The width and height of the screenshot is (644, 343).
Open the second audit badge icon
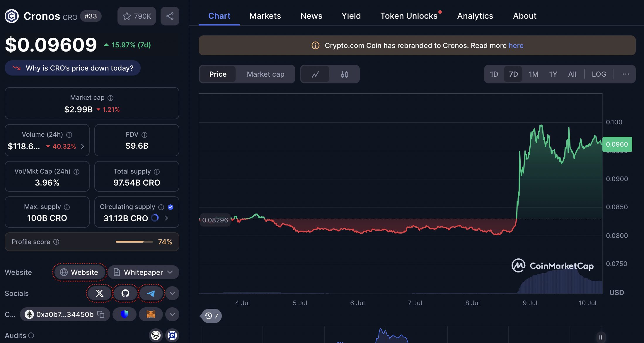click(x=172, y=335)
